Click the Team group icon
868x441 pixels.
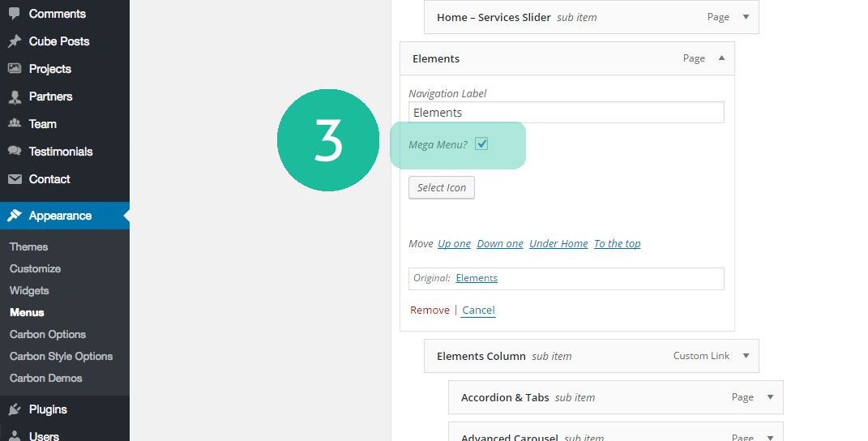point(15,124)
